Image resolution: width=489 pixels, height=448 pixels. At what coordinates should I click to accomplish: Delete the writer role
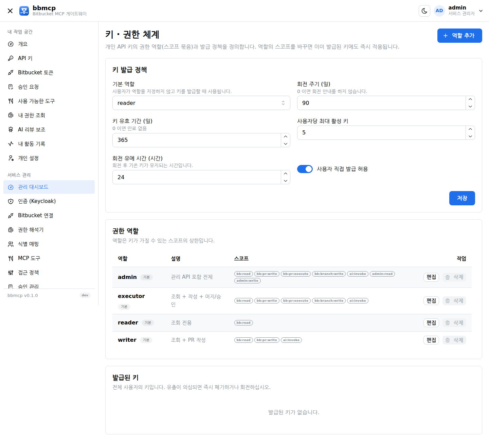click(454, 340)
